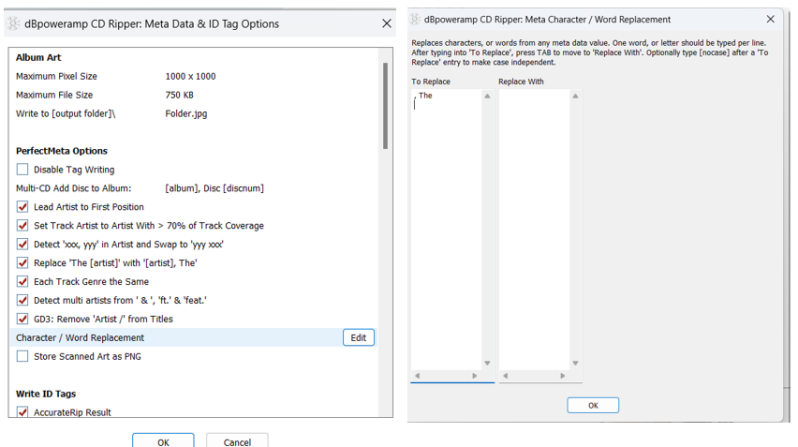Image resolution: width=798 pixels, height=447 pixels.
Task: Click the dBpoweramp icon in Word Replacement title bar
Action: pyautogui.click(x=418, y=20)
